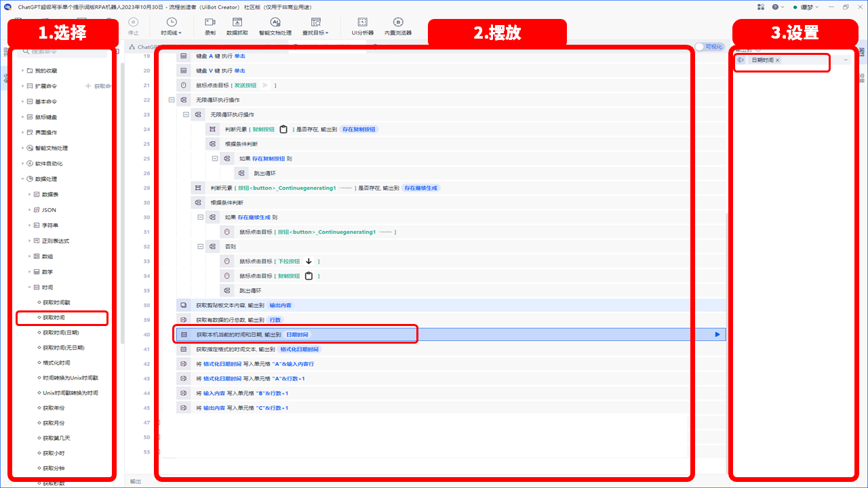This screenshot has height=488, width=868.
Task: Select the 获取时间戳 command
Action: pyautogui.click(x=56, y=302)
